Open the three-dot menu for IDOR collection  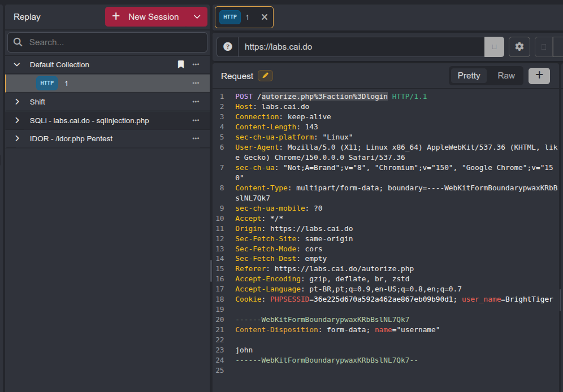pos(196,138)
